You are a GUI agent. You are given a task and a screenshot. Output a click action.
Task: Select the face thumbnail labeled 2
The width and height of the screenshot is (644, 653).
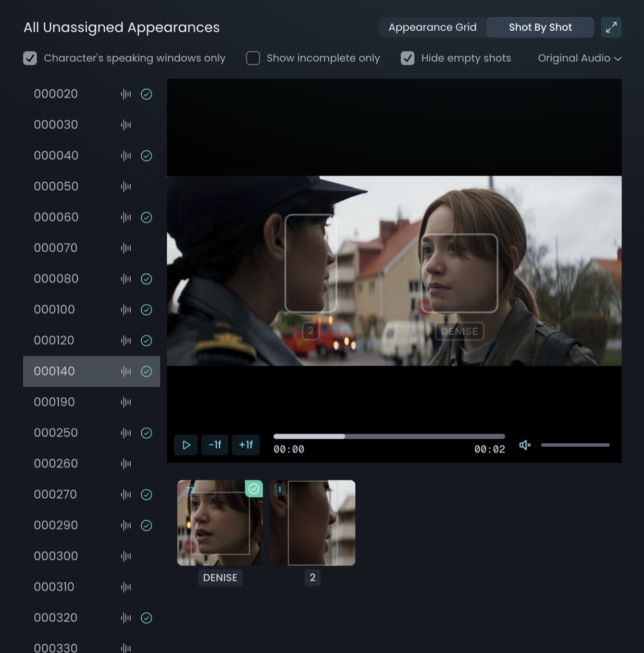312,523
